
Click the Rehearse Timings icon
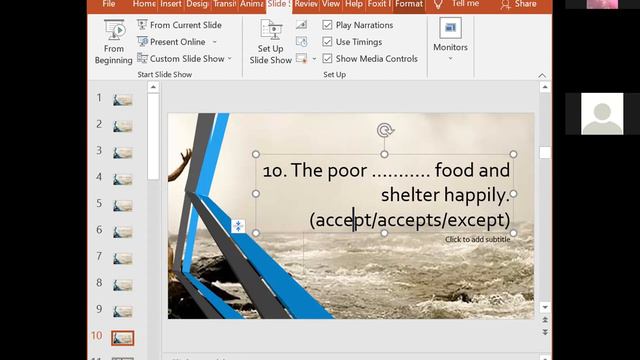pos(302,42)
